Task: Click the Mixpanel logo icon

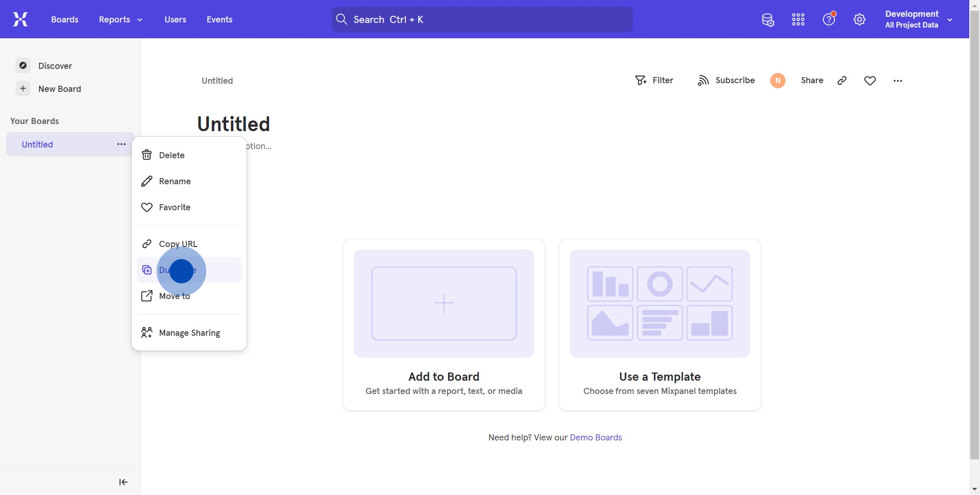Action: coord(20,19)
